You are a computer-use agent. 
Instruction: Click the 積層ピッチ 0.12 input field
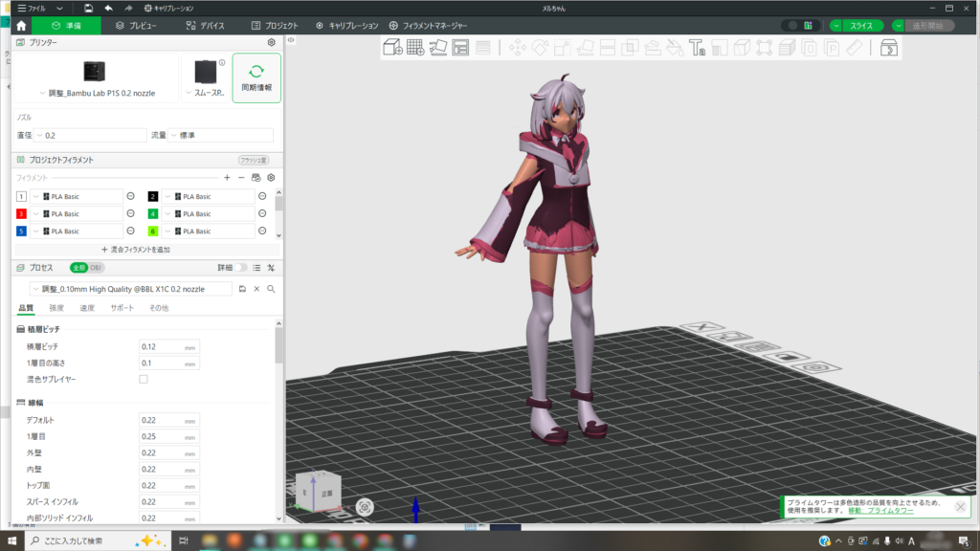(168, 346)
